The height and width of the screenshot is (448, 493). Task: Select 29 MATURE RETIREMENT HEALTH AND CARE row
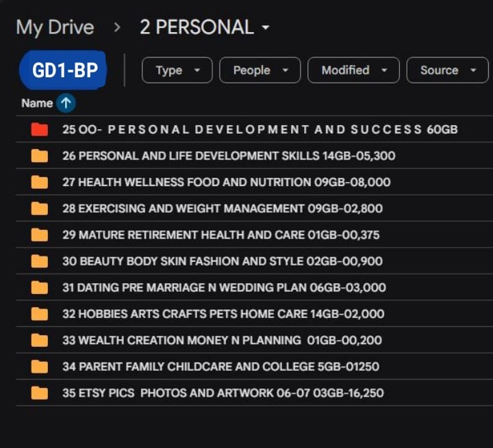pos(255,235)
